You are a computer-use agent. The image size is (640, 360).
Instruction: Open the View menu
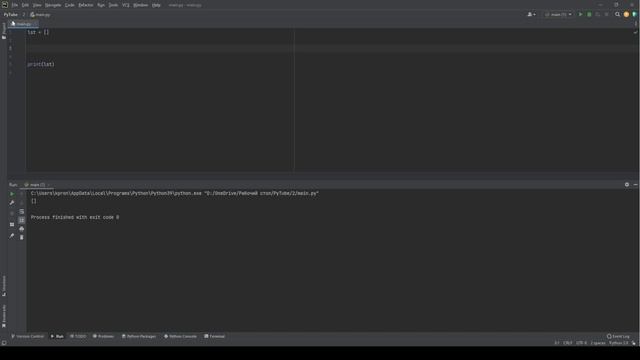coord(37,5)
